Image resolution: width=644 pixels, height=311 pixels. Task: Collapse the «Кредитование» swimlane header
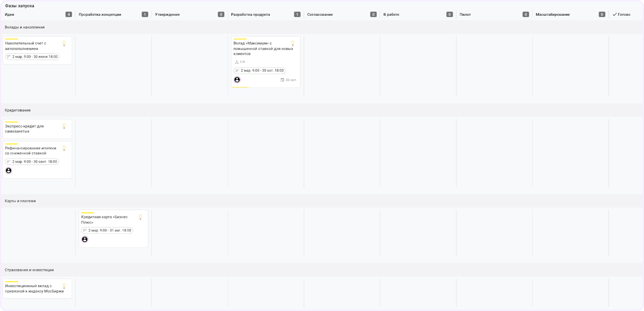[18, 110]
